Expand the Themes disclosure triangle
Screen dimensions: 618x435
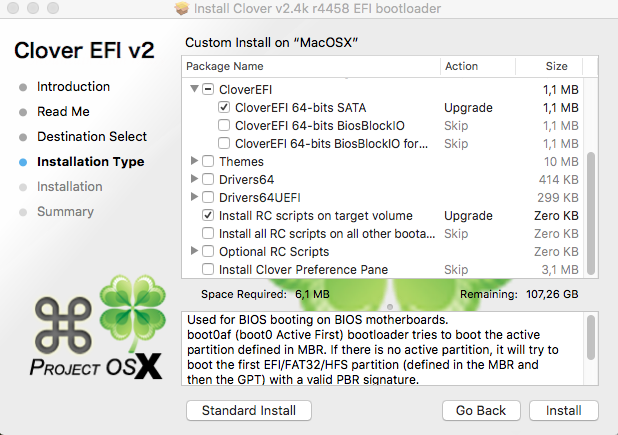194,162
